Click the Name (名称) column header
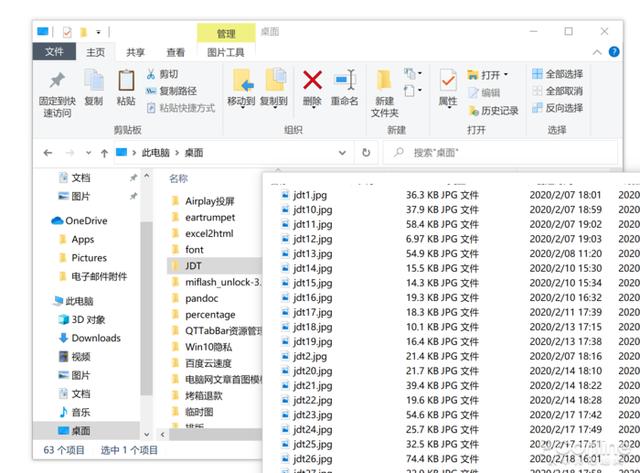This screenshot has height=473, width=640. (x=178, y=178)
